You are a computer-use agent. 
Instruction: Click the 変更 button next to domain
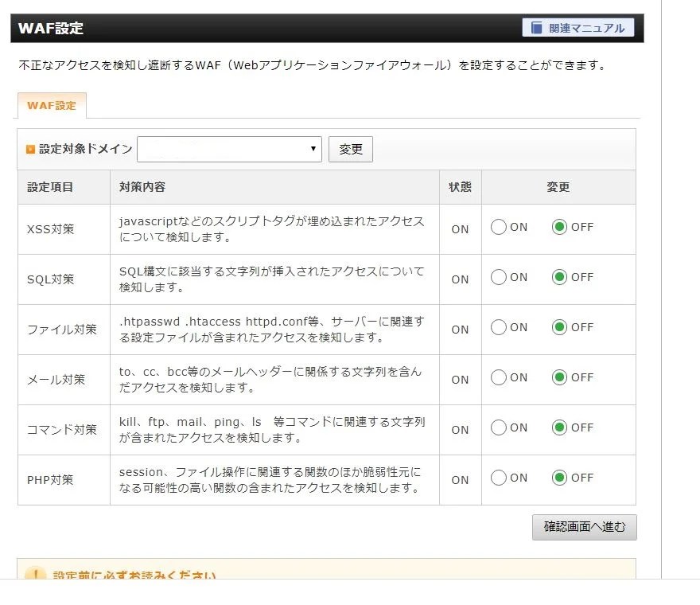point(351,149)
